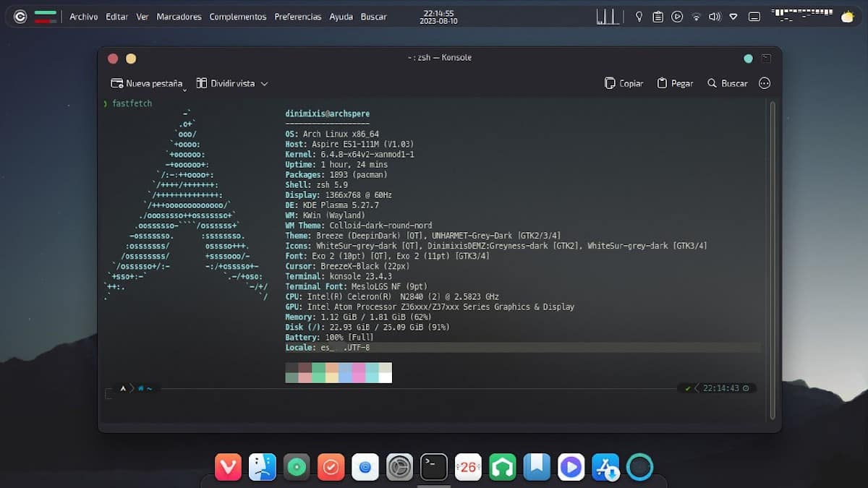Open the Complementos menu
This screenshot has width=868, height=488.
(238, 17)
